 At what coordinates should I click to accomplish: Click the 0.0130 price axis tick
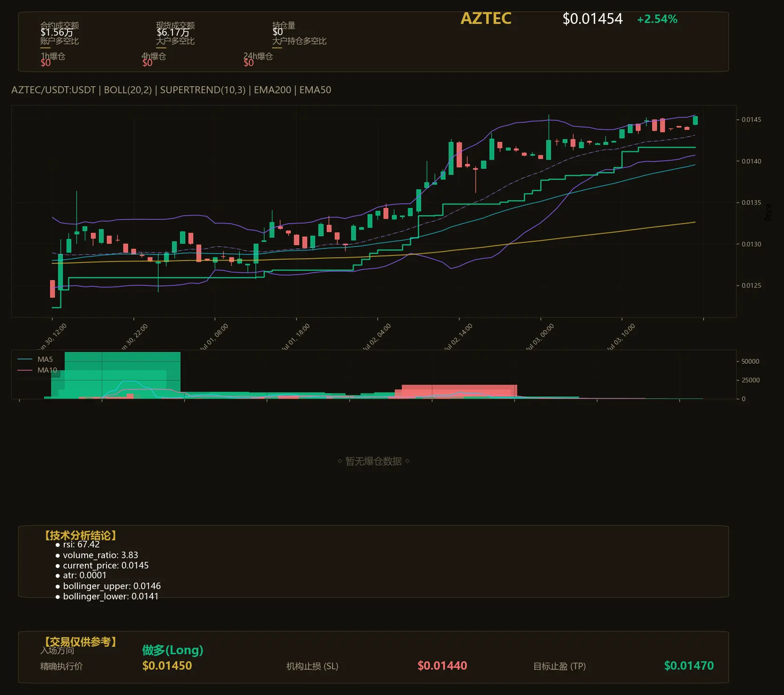[751, 244]
